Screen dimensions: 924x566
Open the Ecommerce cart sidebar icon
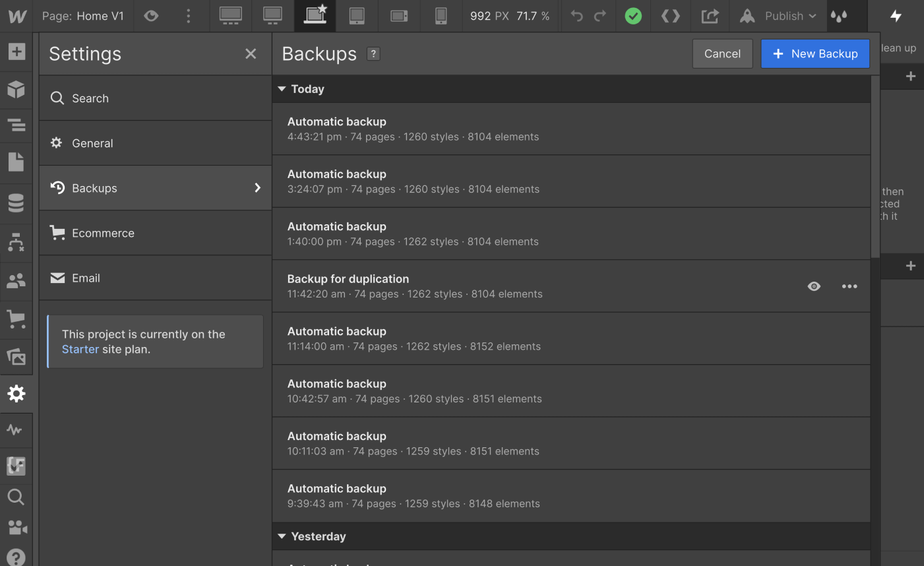pyautogui.click(x=16, y=319)
